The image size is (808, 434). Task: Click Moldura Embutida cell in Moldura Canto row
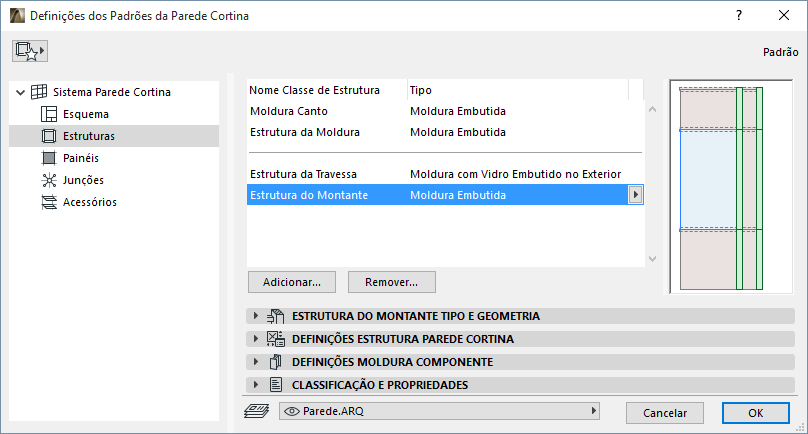click(458, 111)
